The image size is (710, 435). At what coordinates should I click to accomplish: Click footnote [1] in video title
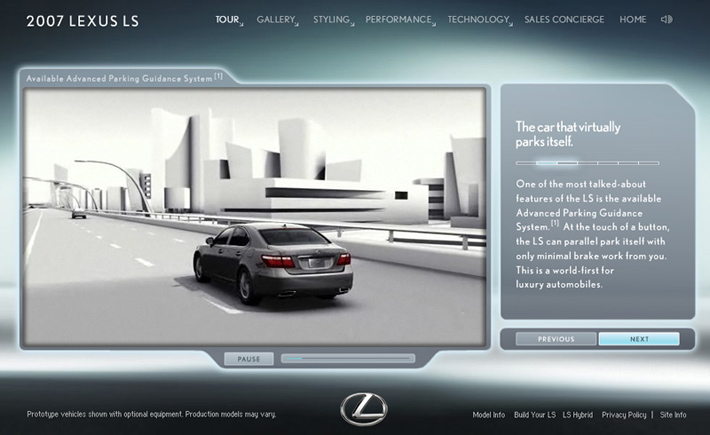218,76
